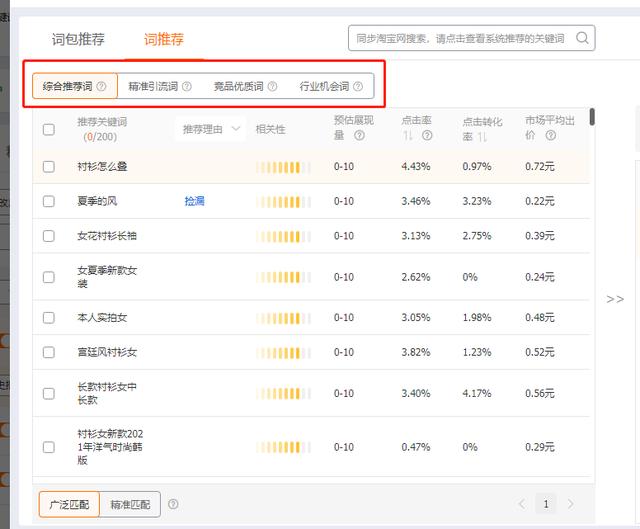The width and height of the screenshot is (640, 529).
Task: Click the 捡漏 link for 夏季的风
Action: click(194, 201)
